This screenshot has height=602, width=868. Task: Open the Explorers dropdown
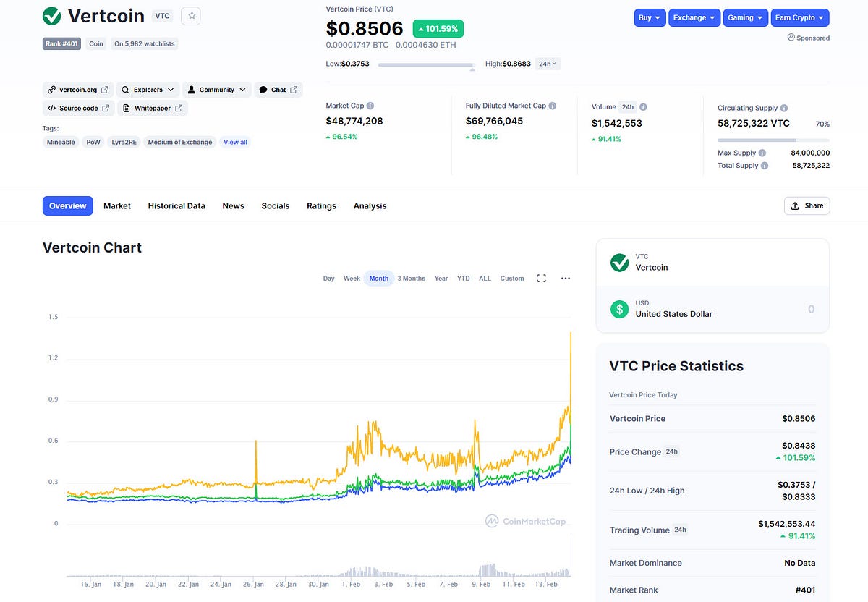(148, 89)
